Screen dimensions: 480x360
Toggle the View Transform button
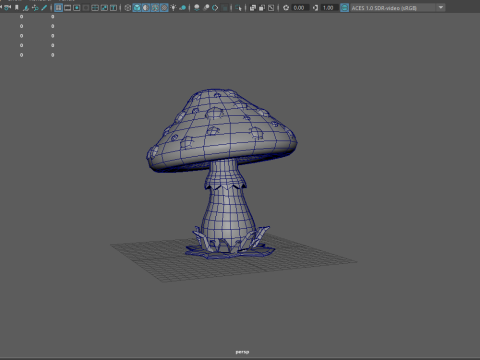345,7
